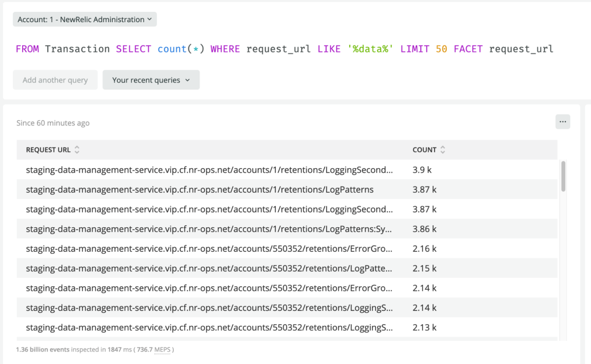591x364 pixels.
Task: Click the REQUEST URL column header
Action: (48, 150)
